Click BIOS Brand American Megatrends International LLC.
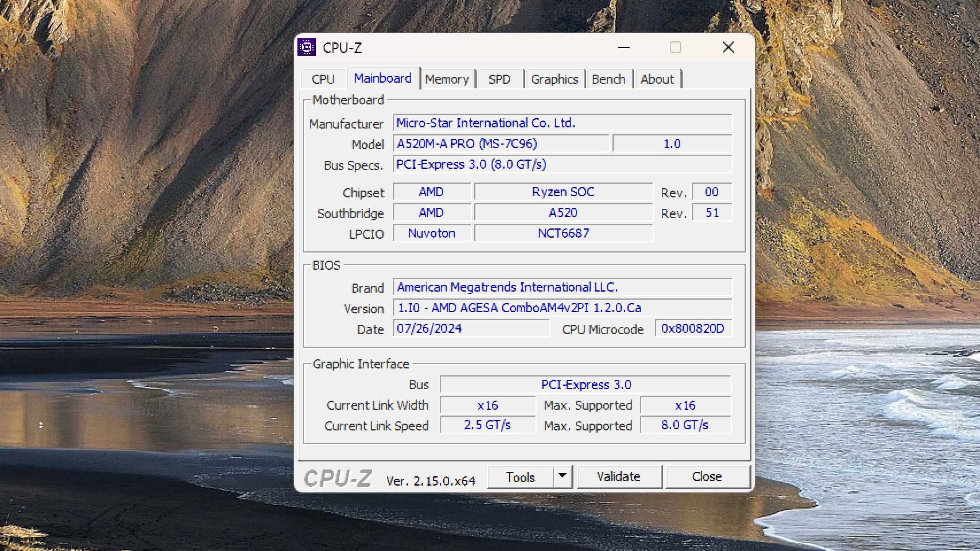This screenshot has width=980, height=551. (562, 287)
